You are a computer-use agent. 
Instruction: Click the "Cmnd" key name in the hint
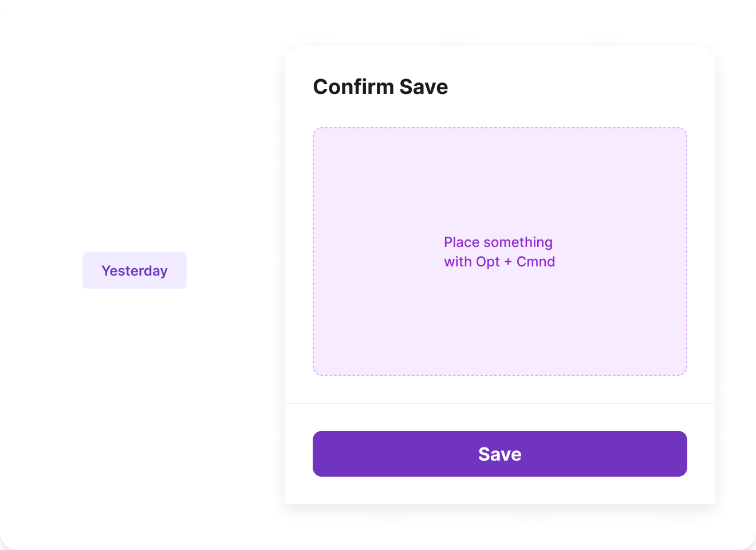pos(535,262)
